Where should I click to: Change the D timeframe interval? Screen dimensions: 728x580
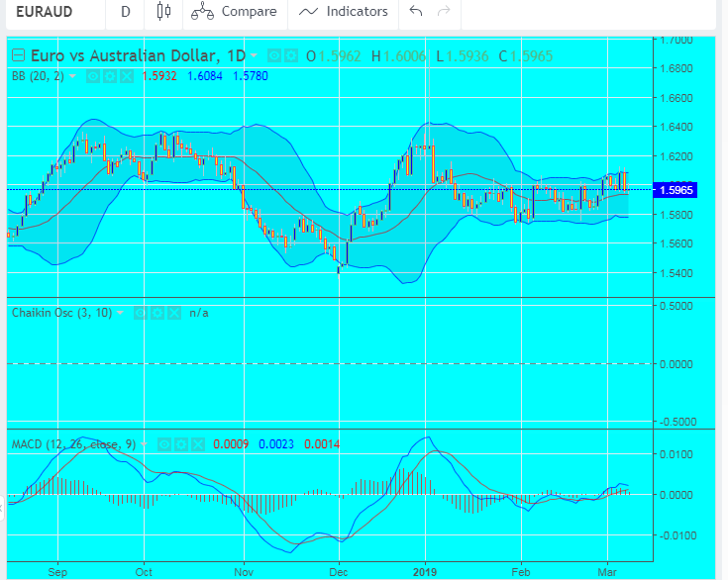125,12
